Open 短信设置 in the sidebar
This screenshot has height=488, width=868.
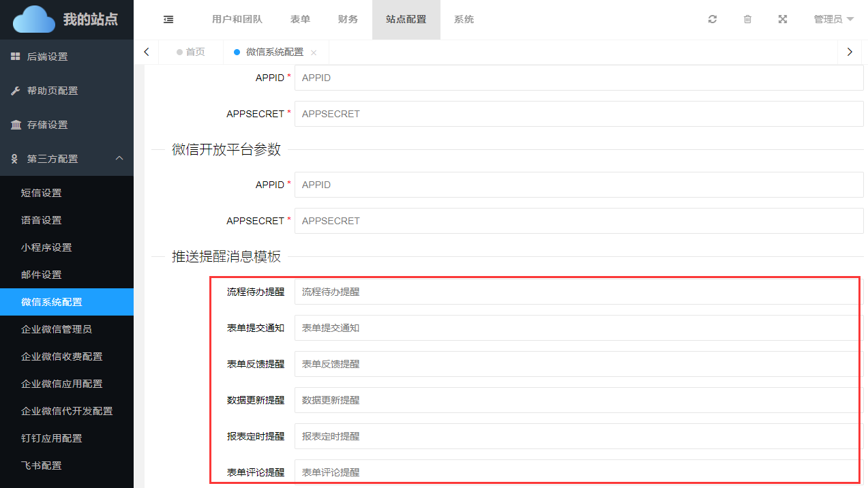tap(42, 193)
